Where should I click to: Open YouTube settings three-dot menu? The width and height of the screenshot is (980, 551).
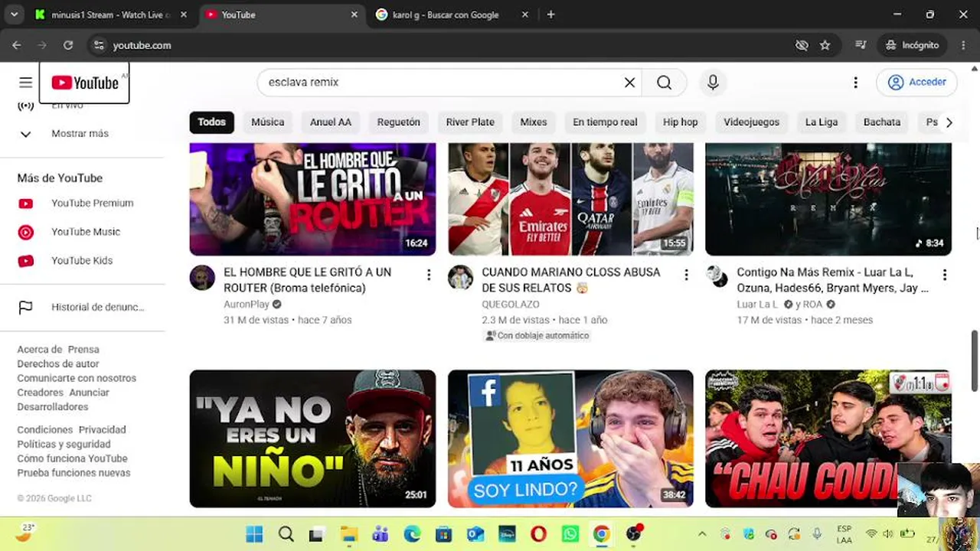[855, 83]
